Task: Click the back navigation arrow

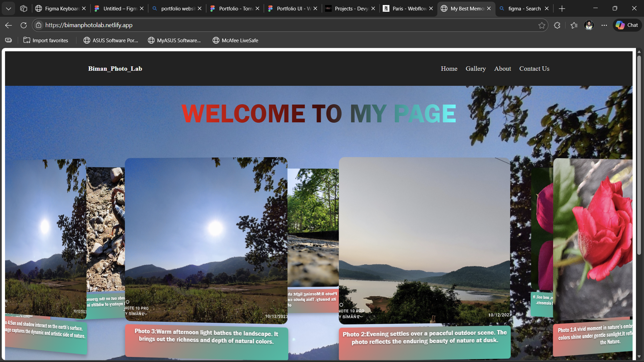Action: click(x=8, y=25)
